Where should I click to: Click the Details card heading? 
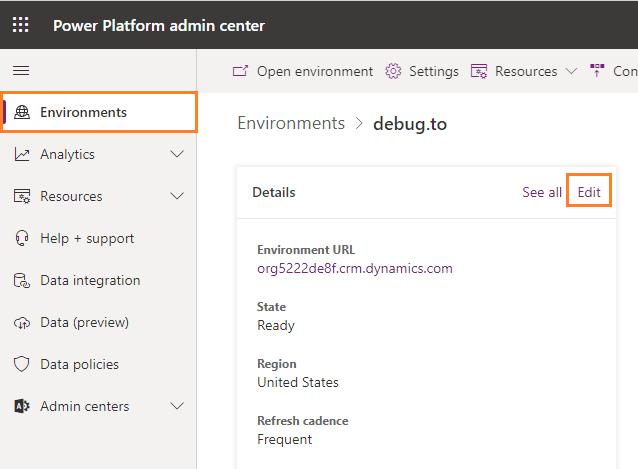click(274, 192)
